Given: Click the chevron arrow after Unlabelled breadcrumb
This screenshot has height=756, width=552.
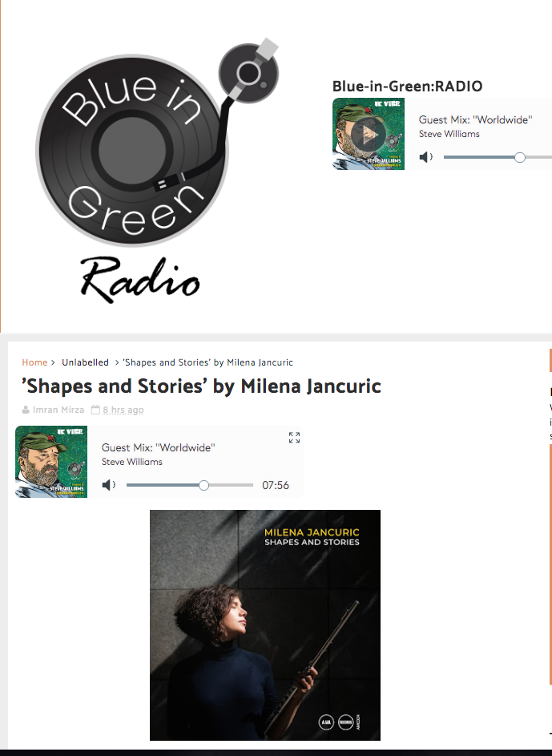Looking at the screenshot, I should click(116, 362).
